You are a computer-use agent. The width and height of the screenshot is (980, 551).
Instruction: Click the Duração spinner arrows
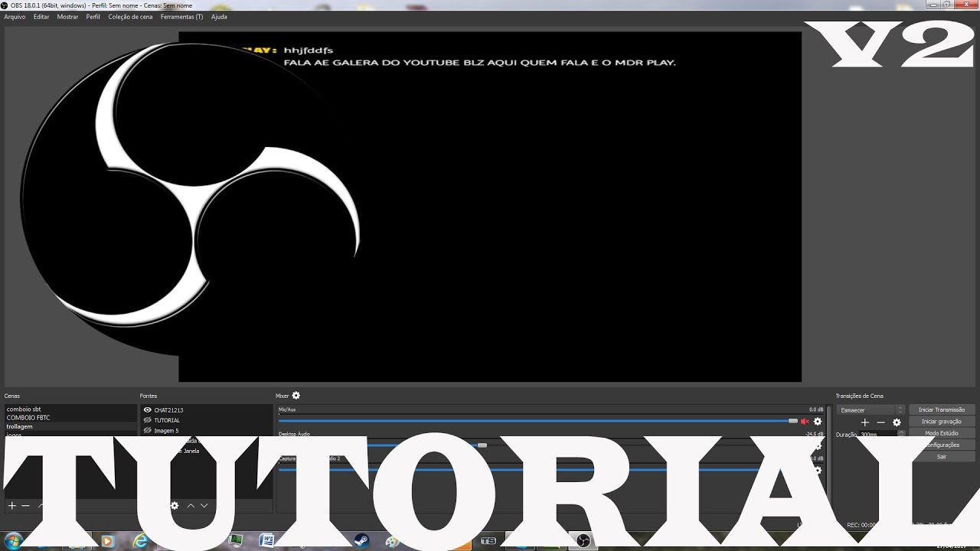tap(901, 434)
